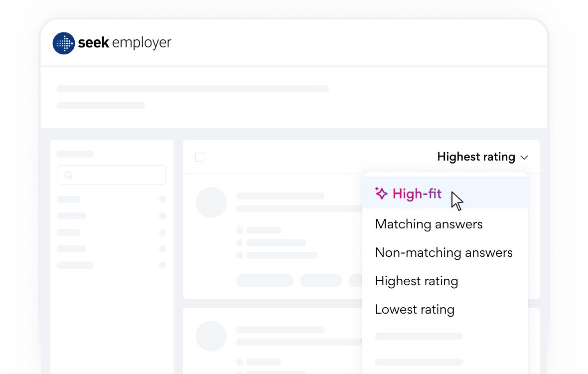Image resolution: width=588 pixels, height=374 pixels.
Task: Open the Highest rating sort dropdown
Action: point(483,157)
